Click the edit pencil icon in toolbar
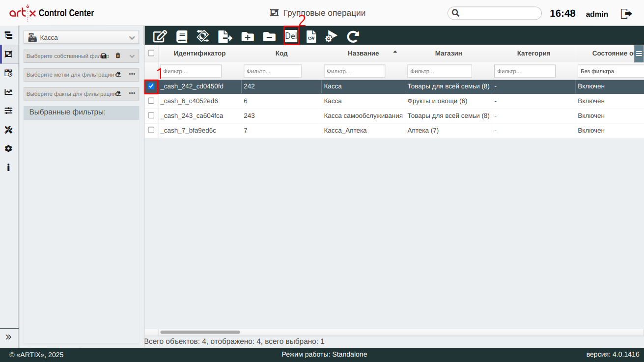This screenshot has width=644, height=362. click(160, 36)
